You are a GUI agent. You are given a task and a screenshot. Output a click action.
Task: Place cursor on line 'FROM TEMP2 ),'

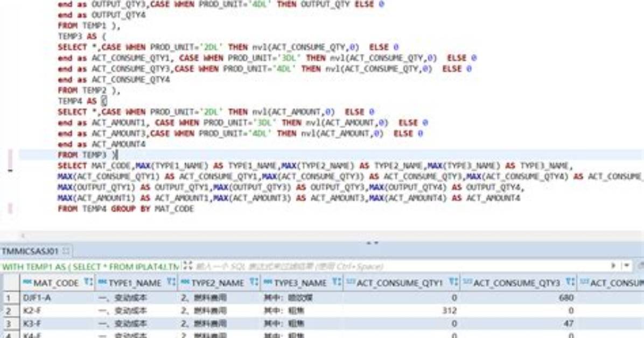click(x=89, y=90)
